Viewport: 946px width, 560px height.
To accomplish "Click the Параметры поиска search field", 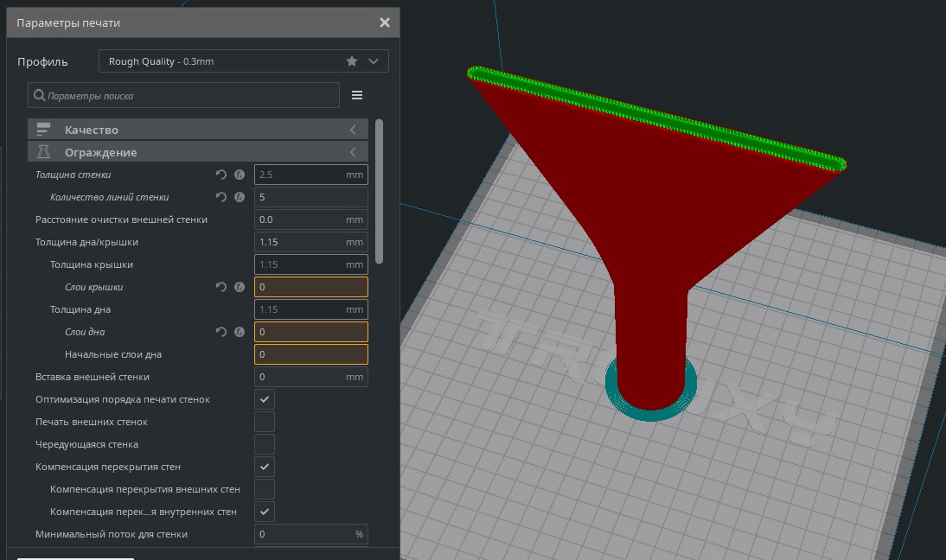I will click(190, 95).
